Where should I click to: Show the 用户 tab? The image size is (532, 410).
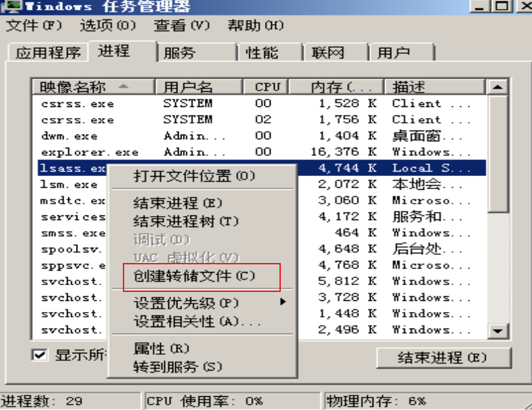coord(402,52)
